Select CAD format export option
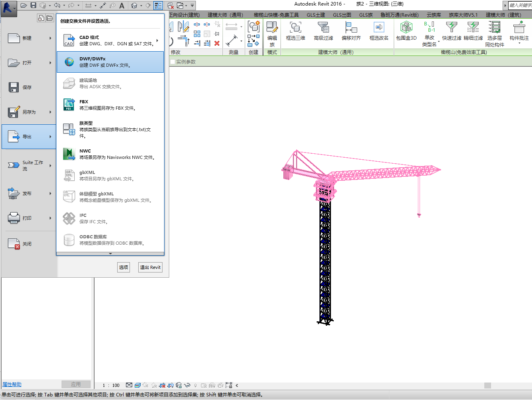The height and width of the screenshot is (400, 532). pos(110,41)
